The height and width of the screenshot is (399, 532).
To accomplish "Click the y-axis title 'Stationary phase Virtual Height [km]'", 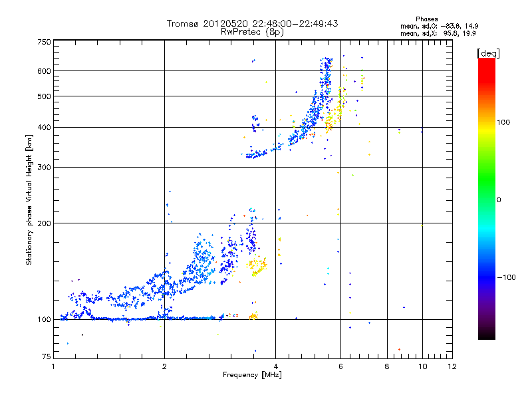I will tap(29, 199).
